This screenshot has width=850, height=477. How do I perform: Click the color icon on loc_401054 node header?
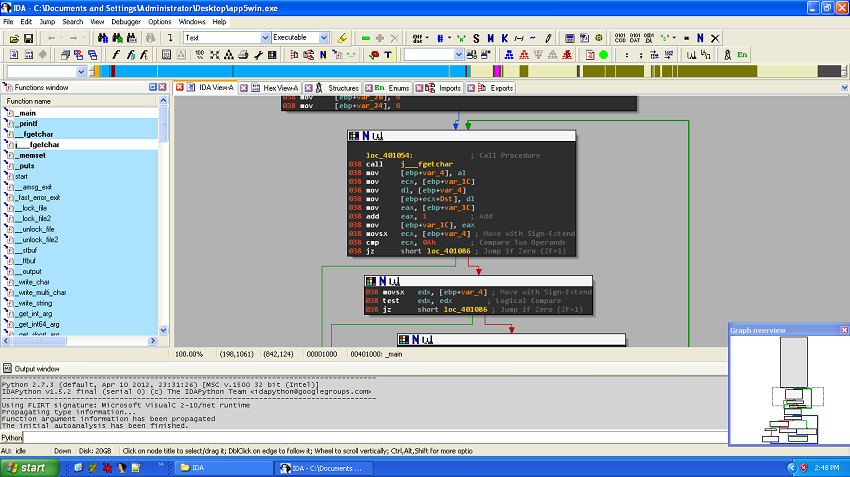(354, 136)
